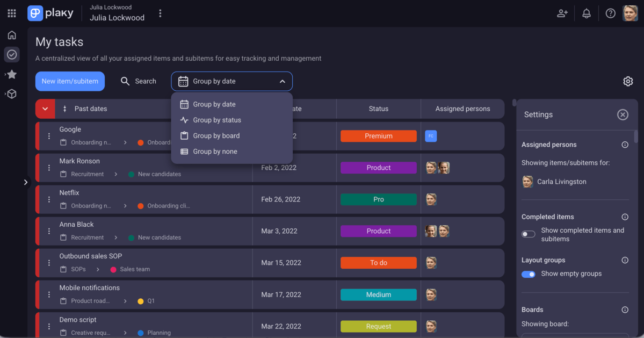Click the New item/subitem button
Image resolution: width=644 pixels, height=338 pixels.
(x=70, y=81)
